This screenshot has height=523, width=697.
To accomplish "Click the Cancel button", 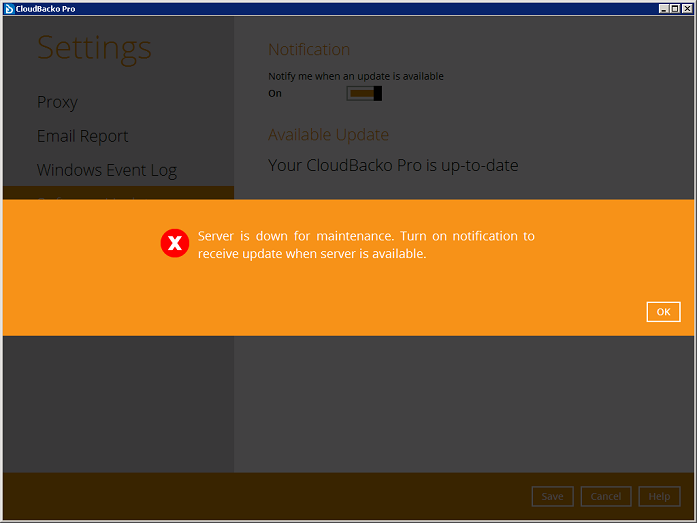I will tap(605, 496).
